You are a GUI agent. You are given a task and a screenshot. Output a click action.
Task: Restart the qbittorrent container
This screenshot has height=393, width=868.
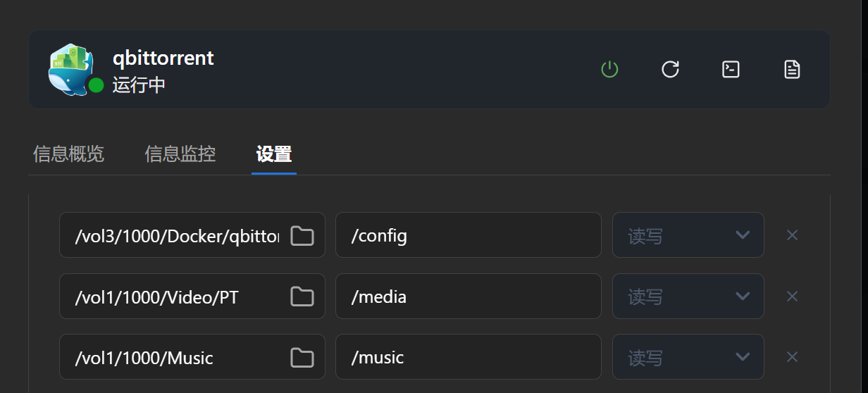tap(670, 69)
